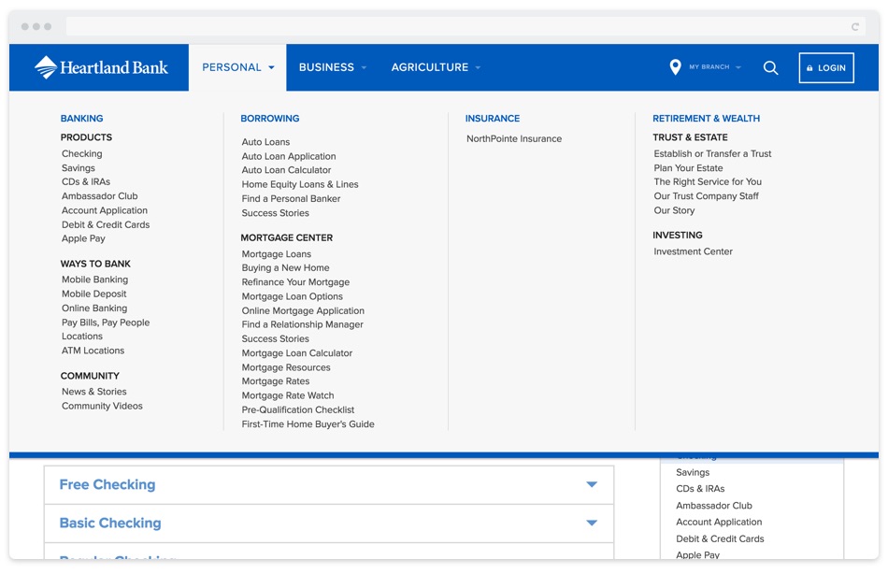
Task: Open News & Stories
Action: [94, 392]
